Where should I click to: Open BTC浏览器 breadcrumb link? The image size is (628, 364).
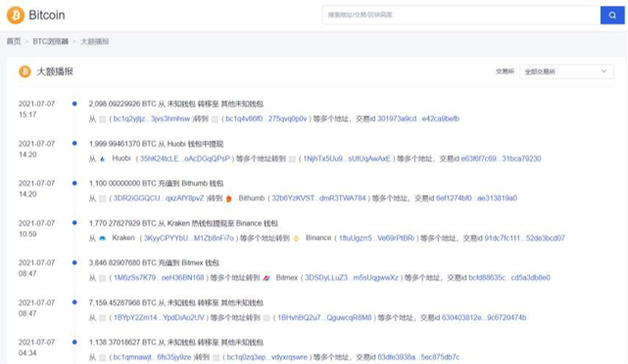(51, 42)
